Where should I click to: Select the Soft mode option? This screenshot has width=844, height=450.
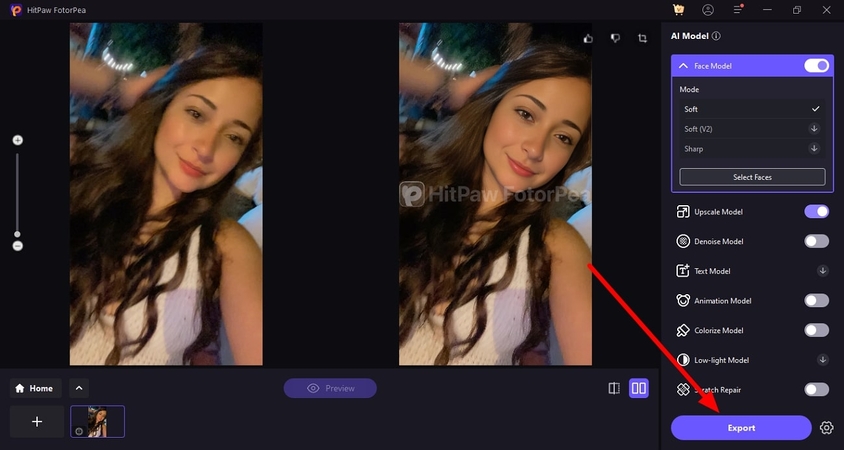tap(752, 109)
